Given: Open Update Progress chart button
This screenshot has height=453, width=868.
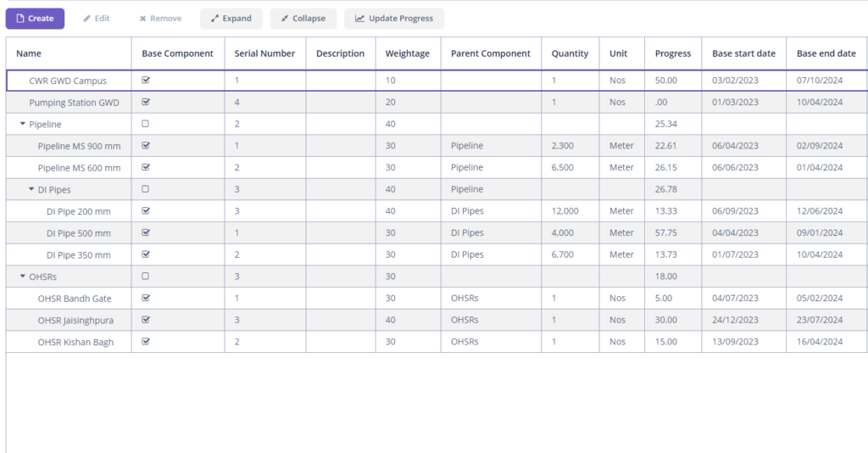Looking at the screenshot, I should click(x=393, y=19).
